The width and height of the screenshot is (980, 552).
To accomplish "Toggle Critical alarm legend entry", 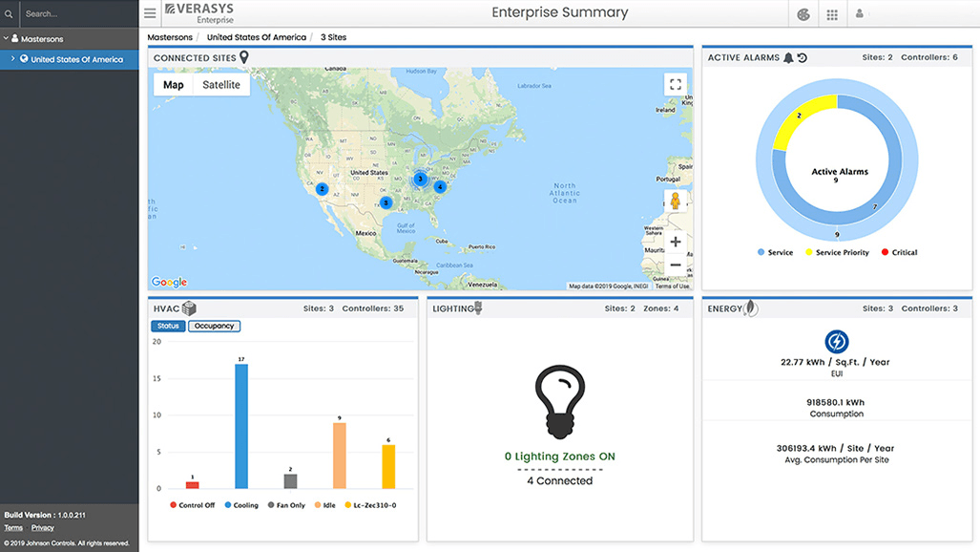I will pos(900,252).
